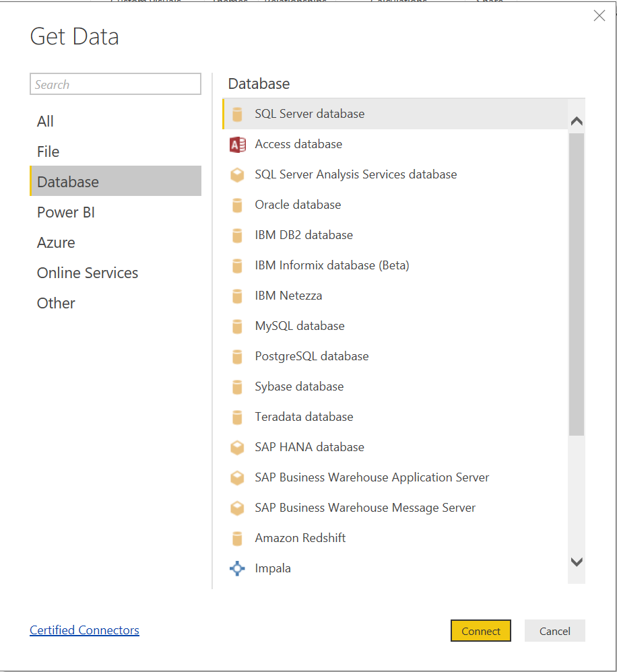Click the SAP HANA database cube icon
Viewport: 617px width, 672px height.
(x=237, y=447)
